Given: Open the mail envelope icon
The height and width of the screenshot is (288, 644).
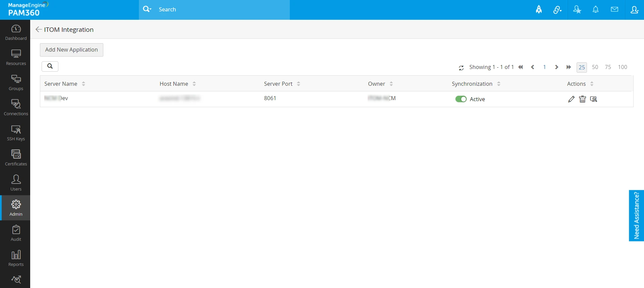Looking at the screenshot, I should (614, 9).
